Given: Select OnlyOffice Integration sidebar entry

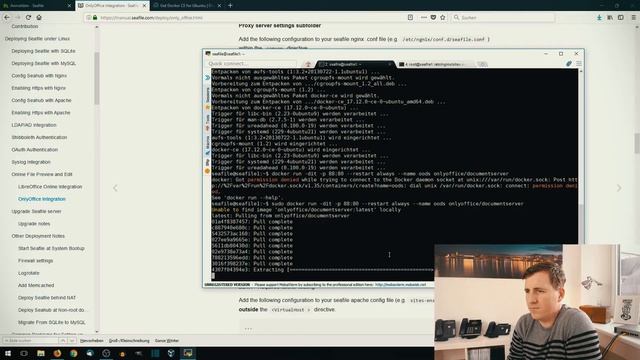Looking at the screenshot, I should [42, 199].
